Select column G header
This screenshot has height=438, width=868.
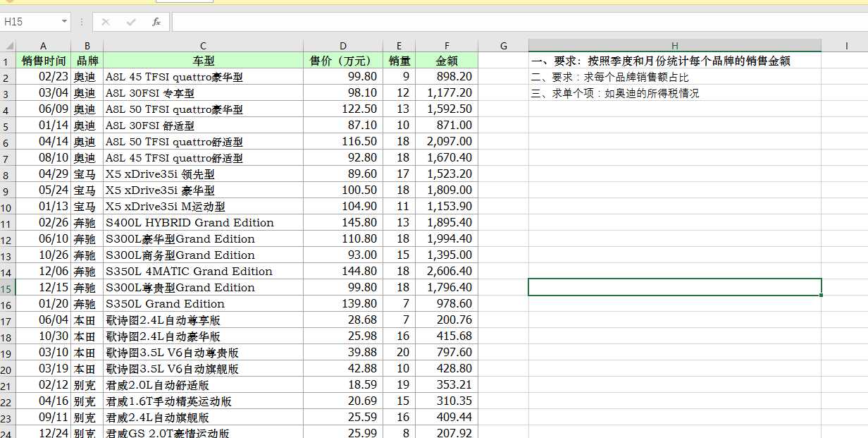pos(503,46)
